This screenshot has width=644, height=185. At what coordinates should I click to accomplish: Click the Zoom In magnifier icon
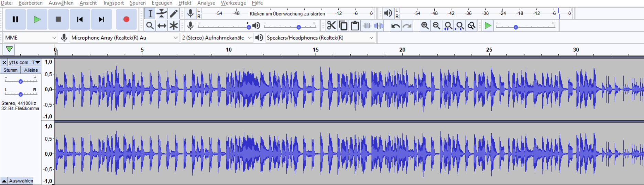[425, 26]
